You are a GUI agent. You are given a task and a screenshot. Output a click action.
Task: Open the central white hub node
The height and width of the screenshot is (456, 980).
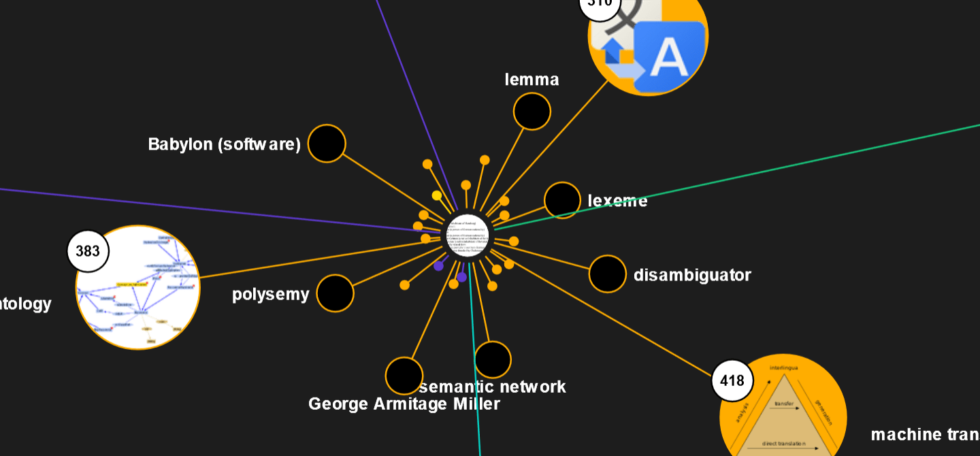467,235
